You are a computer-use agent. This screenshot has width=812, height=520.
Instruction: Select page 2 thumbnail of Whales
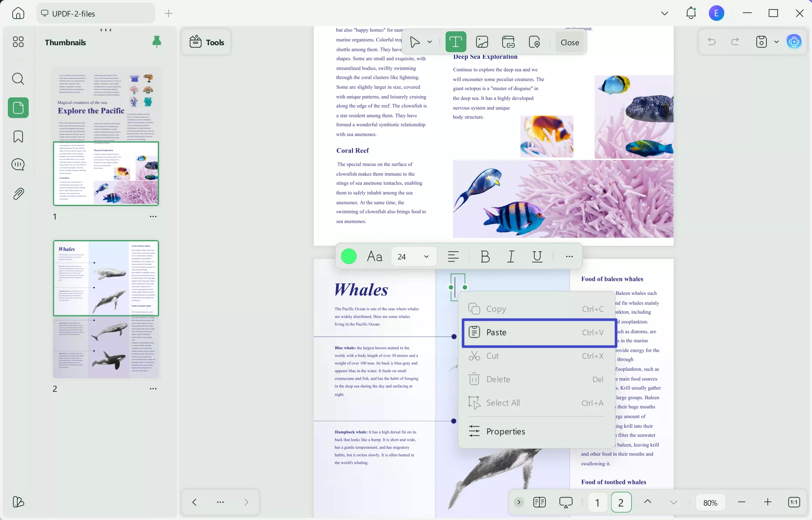(x=106, y=310)
